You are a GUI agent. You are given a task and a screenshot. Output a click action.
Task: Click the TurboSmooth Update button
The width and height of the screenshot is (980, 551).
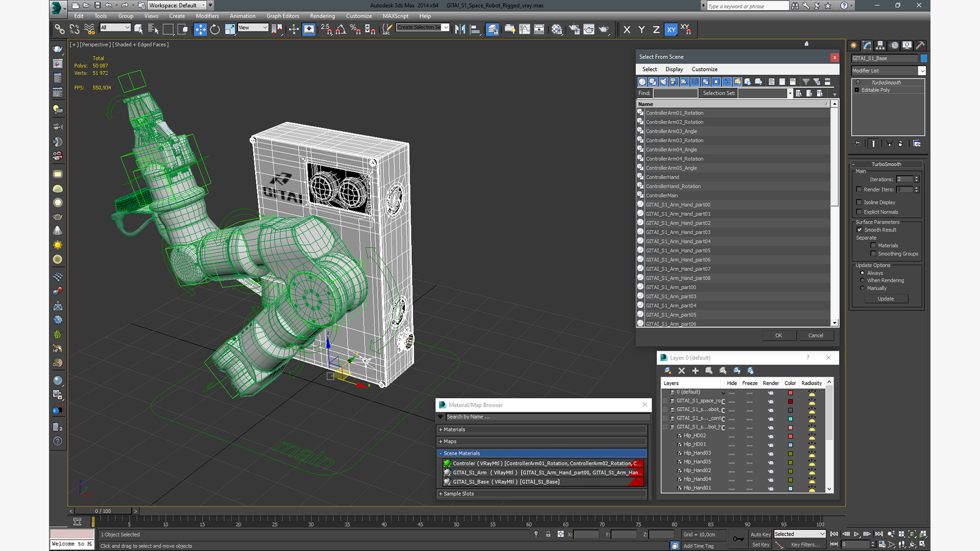(886, 299)
